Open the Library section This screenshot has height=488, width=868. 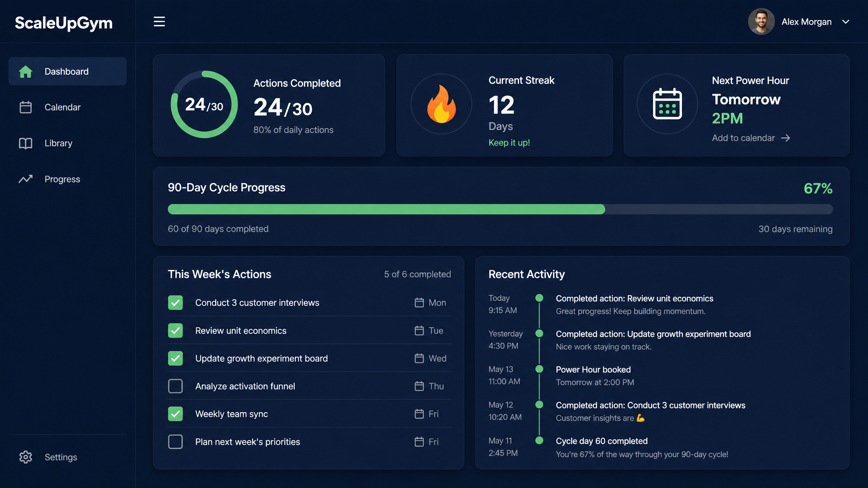pyautogui.click(x=67, y=143)
